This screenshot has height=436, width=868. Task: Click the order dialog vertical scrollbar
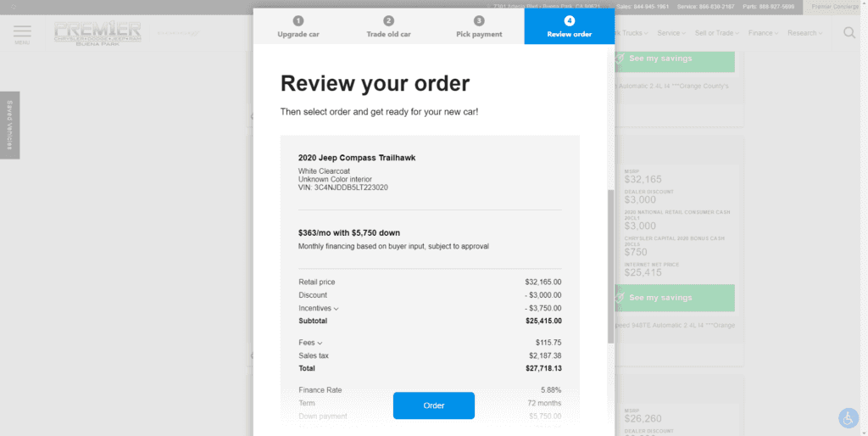[x=610, y=266]
